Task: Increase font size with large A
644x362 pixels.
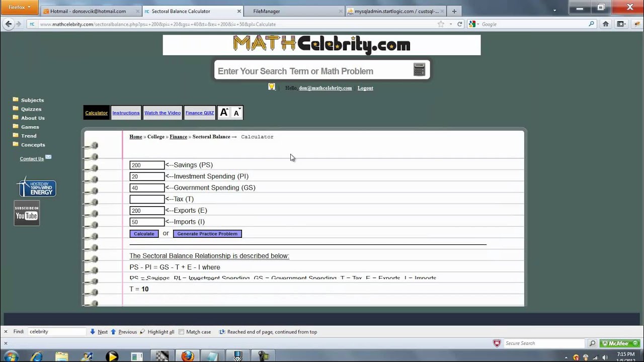Action: 224,113
